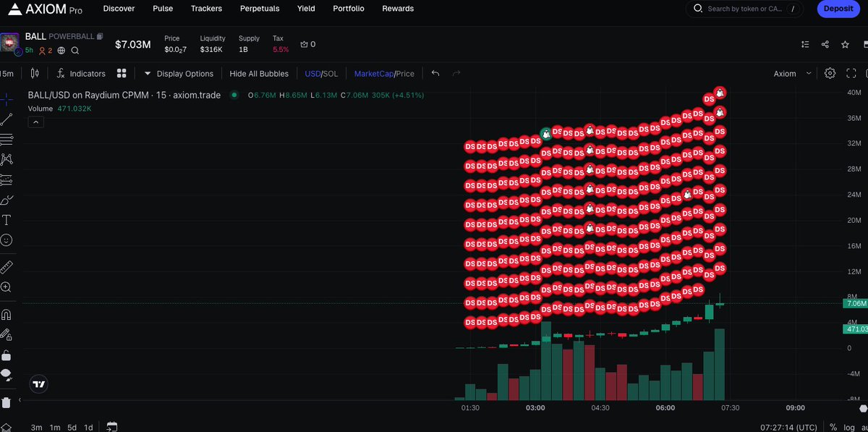
Task: Switch chart from MarketCap to Price
Action: coord(405,73)
